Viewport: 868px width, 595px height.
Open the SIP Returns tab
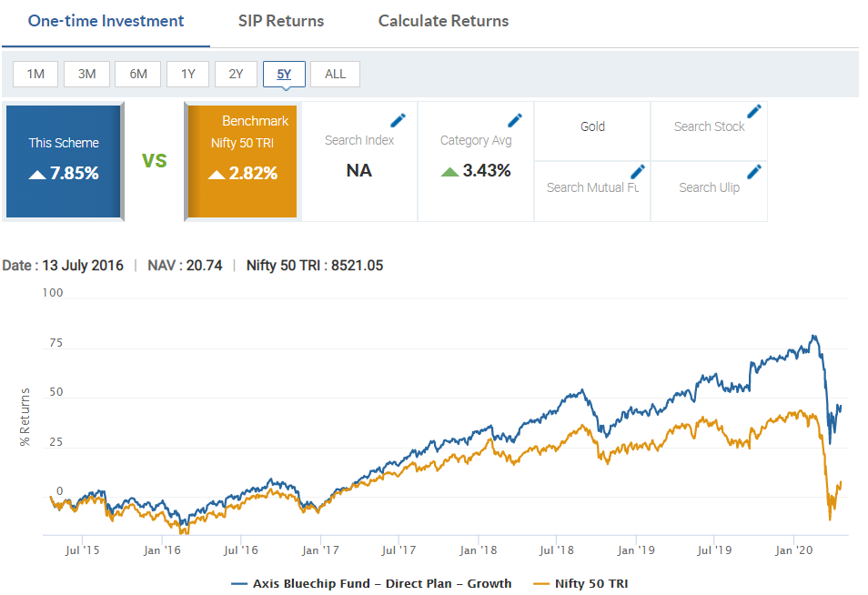tap(281, 21)
